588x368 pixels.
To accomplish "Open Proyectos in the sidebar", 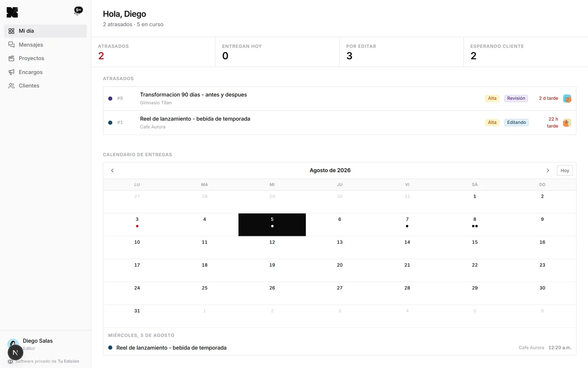I will tap(45, 58).
